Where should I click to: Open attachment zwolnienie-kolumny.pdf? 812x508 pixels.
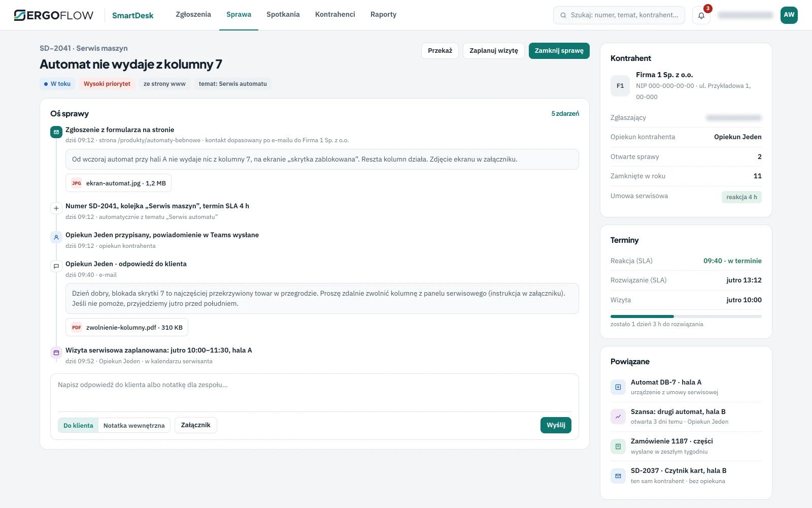pos(127,328)
